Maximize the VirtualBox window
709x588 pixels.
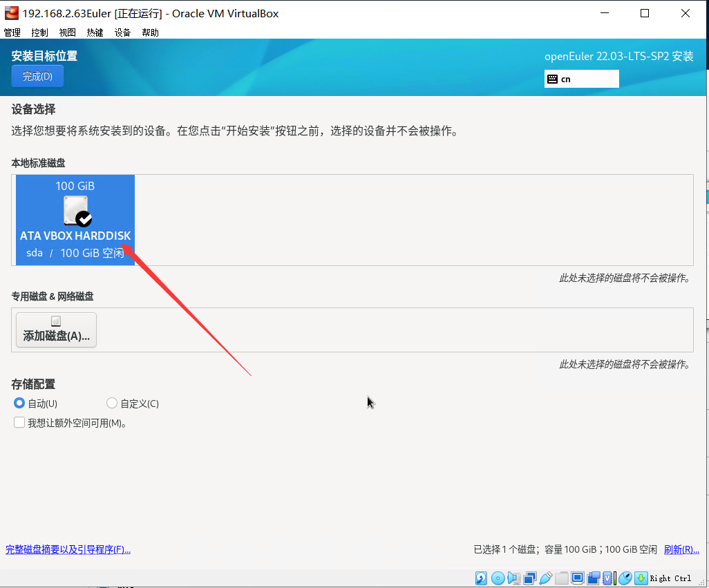pos(645,13)
